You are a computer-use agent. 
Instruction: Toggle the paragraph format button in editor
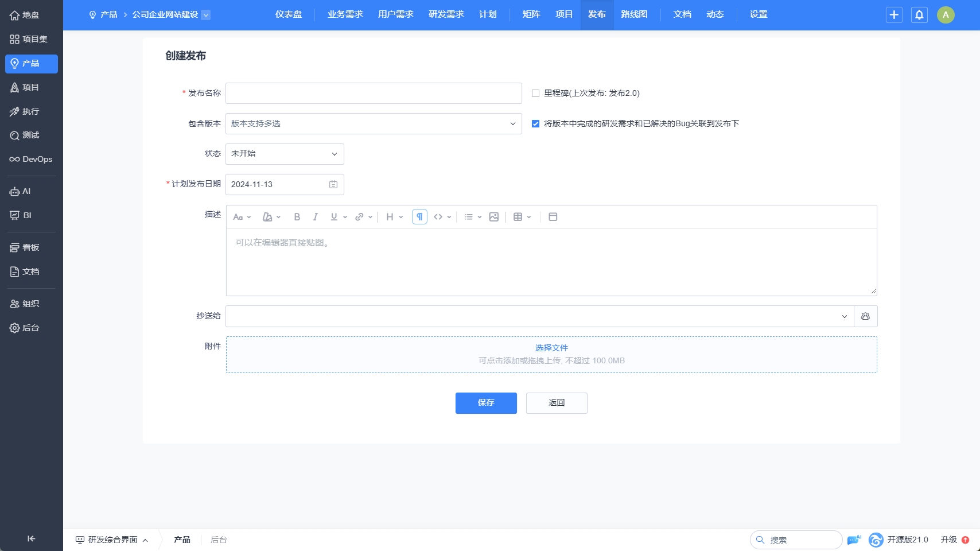(x=419, y=217)
